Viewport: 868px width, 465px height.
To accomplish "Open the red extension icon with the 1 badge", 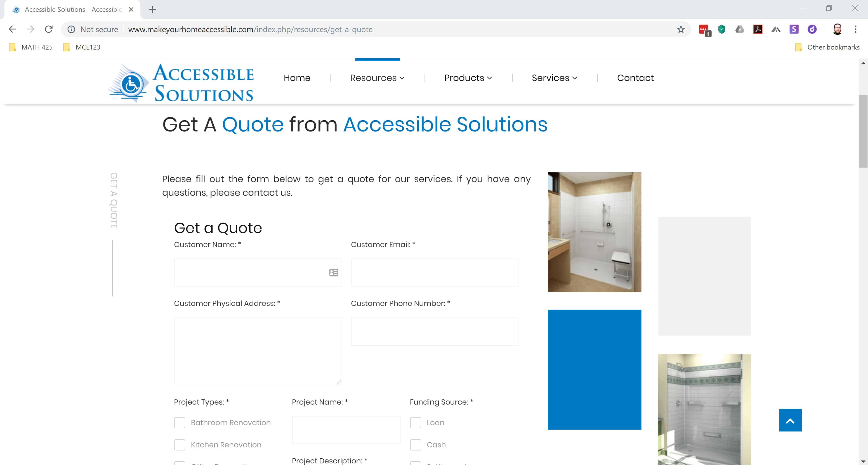I will (x=704, y=30).
